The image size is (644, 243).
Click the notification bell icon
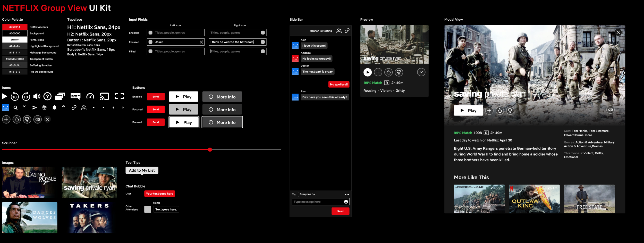coord(54,107)
